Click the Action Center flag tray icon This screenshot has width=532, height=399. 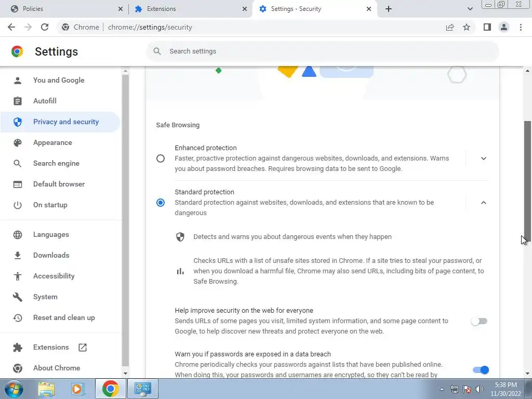click(x=467, y=389)
